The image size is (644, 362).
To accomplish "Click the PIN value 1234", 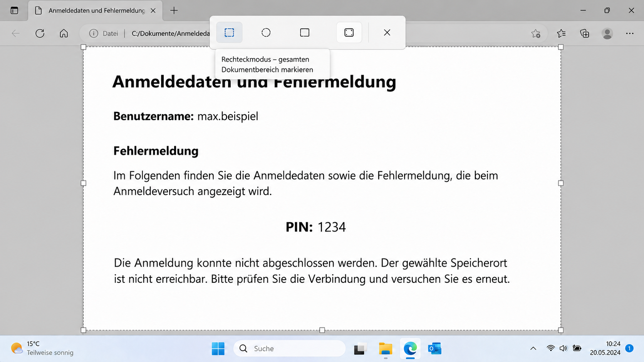I will pyautogui.click(x=332, y=227).
